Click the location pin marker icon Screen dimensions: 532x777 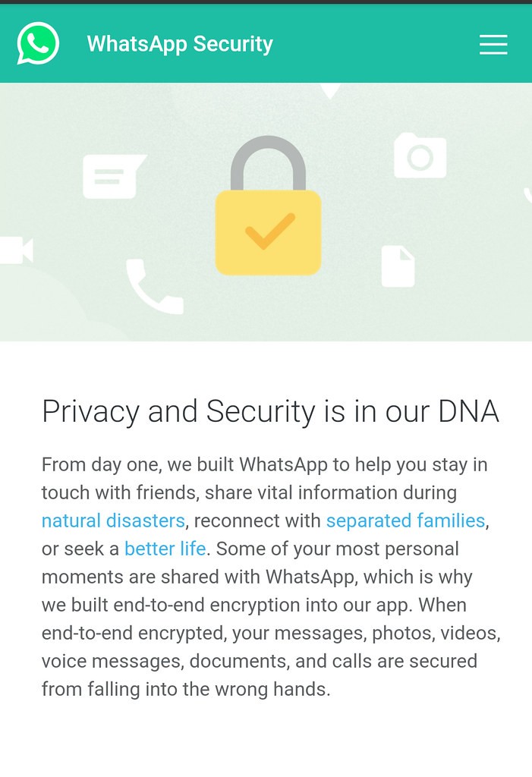(x=329, y=91)
